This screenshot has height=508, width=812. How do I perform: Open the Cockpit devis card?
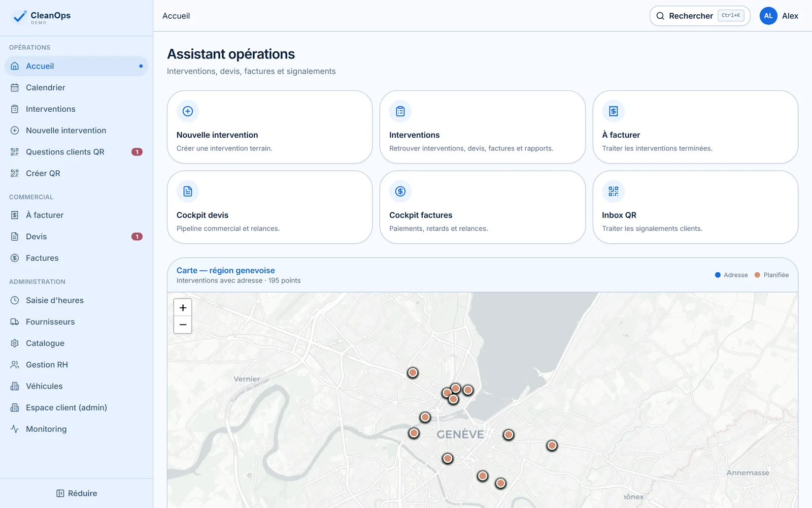[269, 207]
